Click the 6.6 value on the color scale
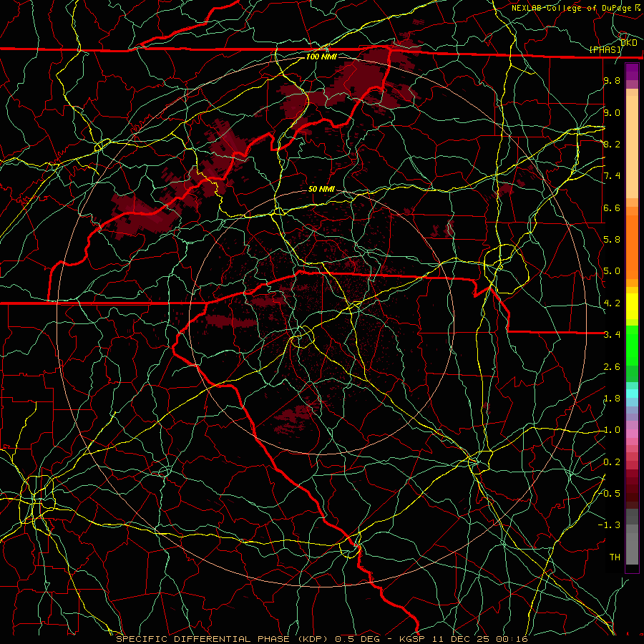The width and height of the screenshot is (644, 644). (612, 208)
